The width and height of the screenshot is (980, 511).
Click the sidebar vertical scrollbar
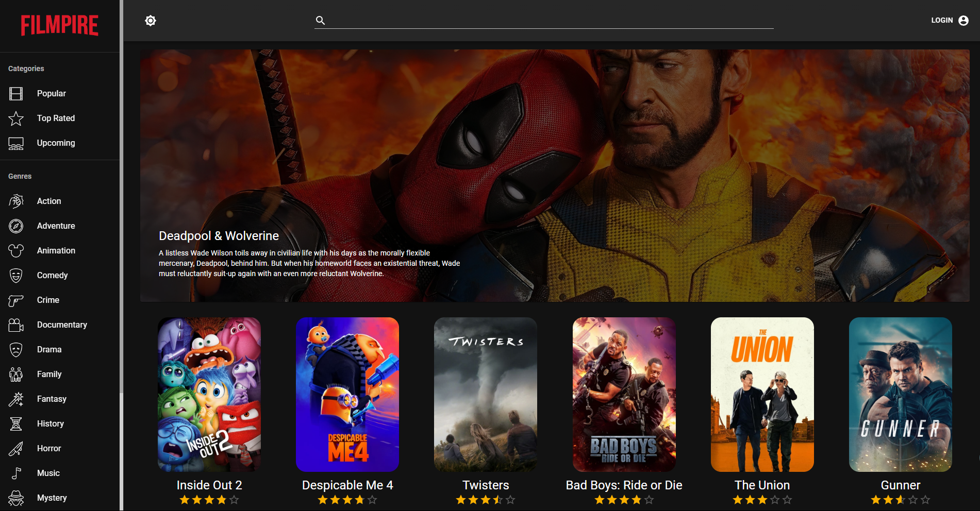121,206
